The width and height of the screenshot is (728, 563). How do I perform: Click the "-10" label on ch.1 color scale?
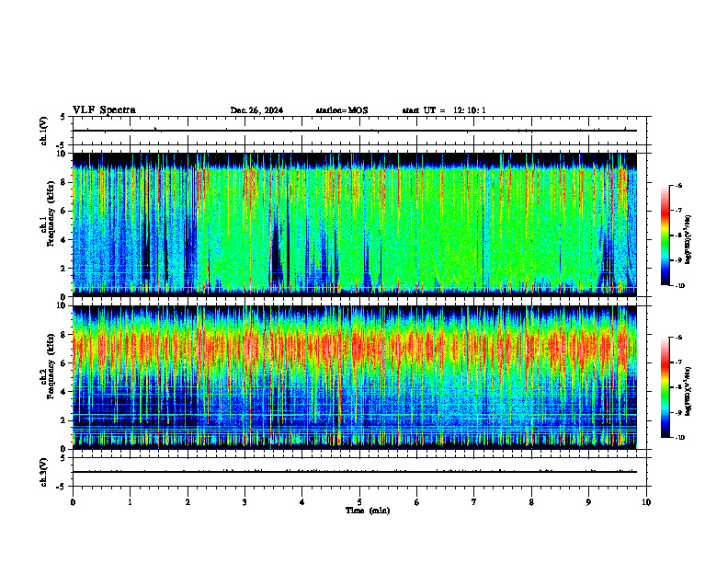click(x=679, y=286)
